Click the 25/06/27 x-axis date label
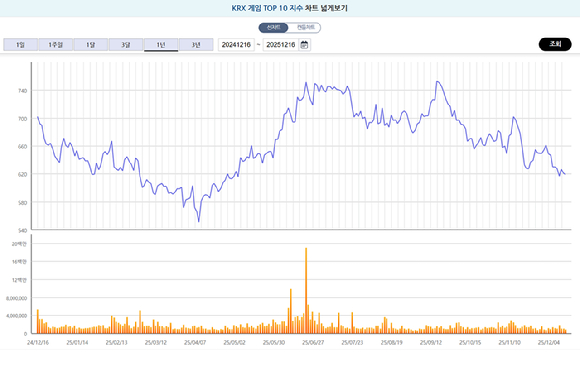Viewport: 580px width, 388px height. click(313, 343)
